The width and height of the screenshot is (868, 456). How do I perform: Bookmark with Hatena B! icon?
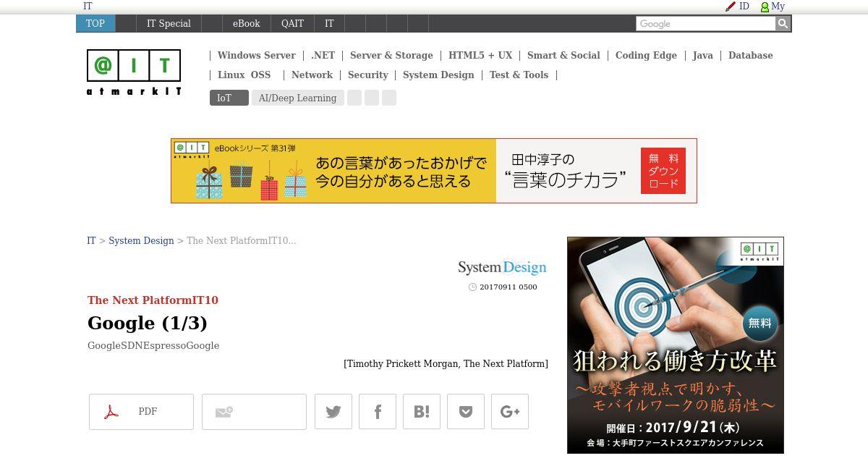point(422,412)
